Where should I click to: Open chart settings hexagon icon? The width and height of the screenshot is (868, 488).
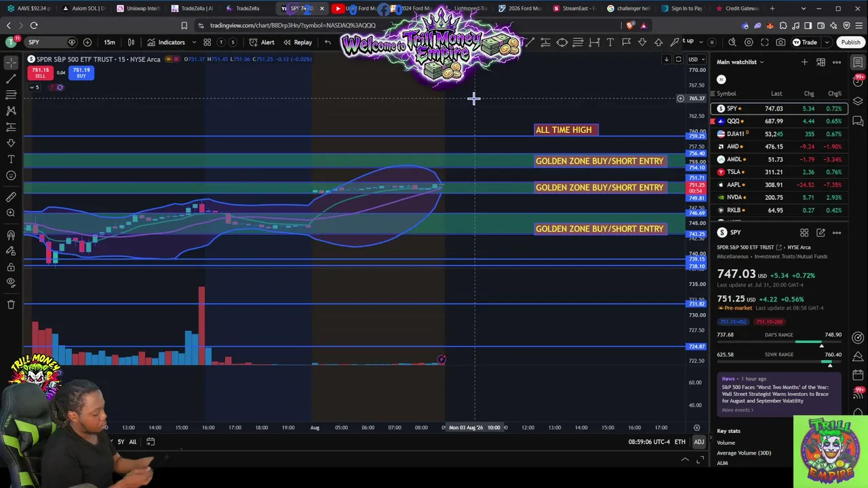(749, 42)
